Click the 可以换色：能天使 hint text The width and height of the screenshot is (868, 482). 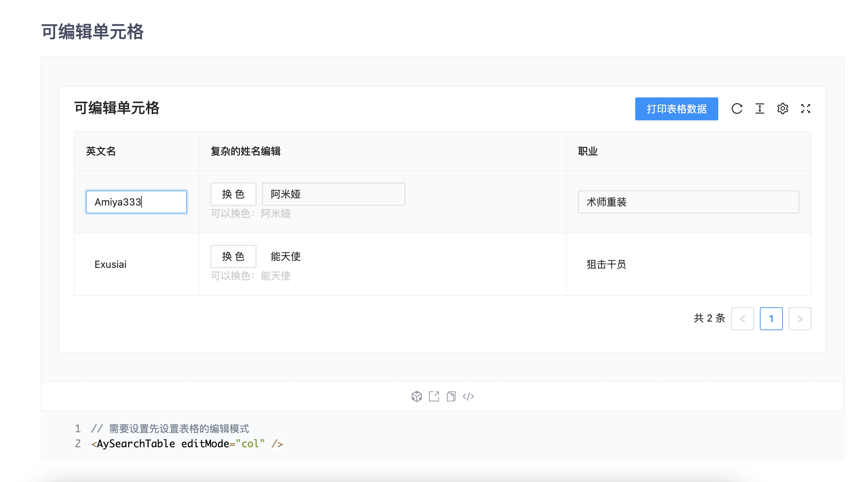point(250,276)
